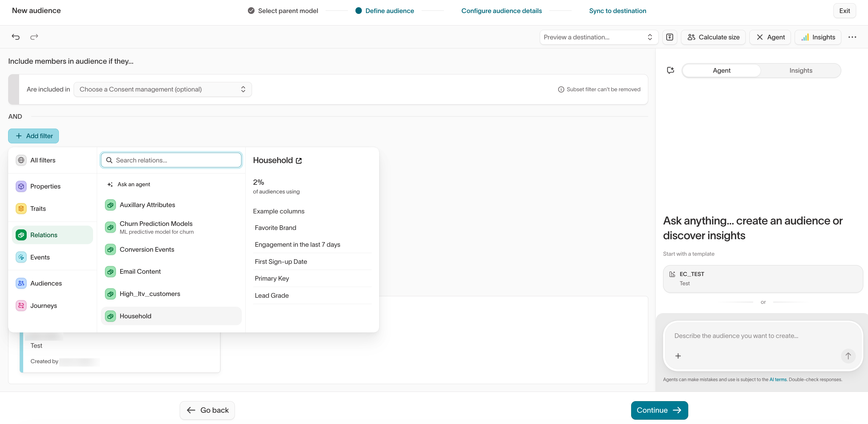Focus the Search relations field
This screenshot has width=868, height=424.
click(171, 160)
